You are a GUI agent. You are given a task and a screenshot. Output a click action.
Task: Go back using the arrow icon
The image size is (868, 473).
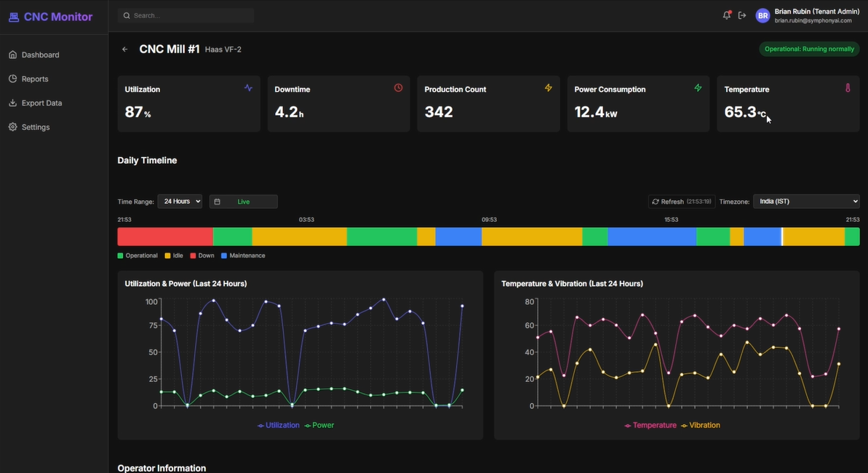click(124, 49)
